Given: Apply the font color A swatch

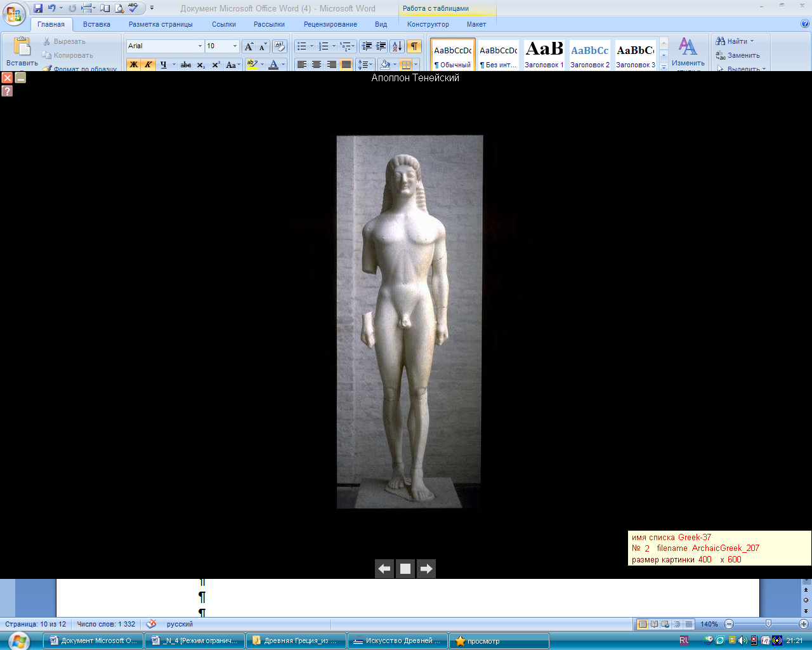Looking at the screenshot, I should [273, 65].
